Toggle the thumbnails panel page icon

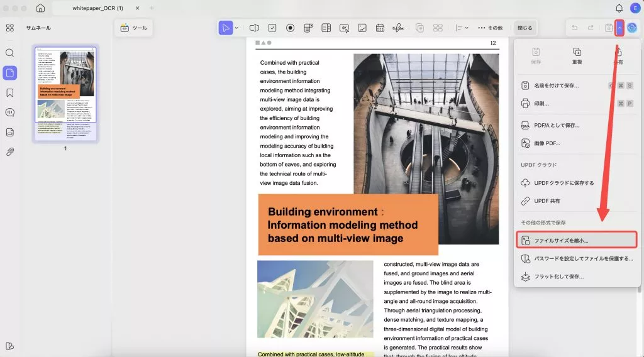[9, 72]
